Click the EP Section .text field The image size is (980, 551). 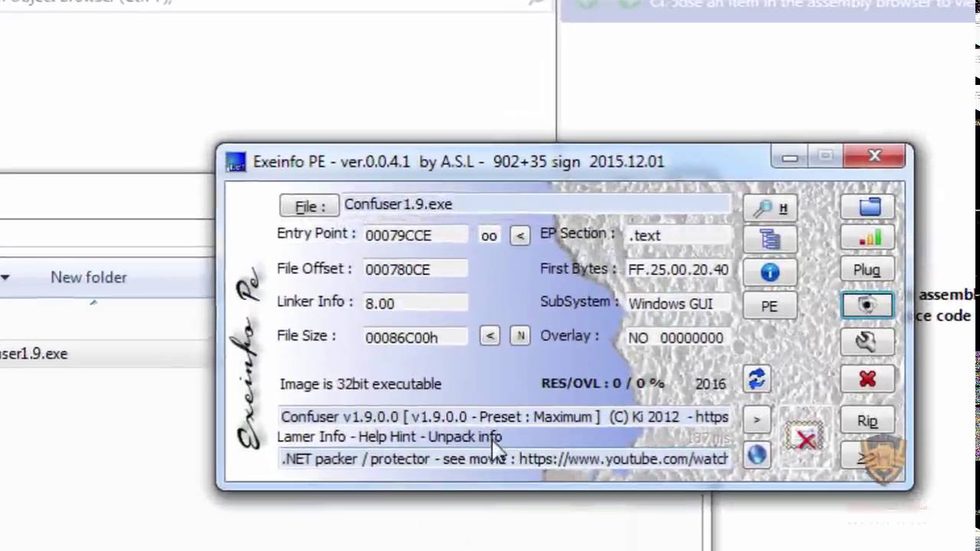click(x=678, y=236)
